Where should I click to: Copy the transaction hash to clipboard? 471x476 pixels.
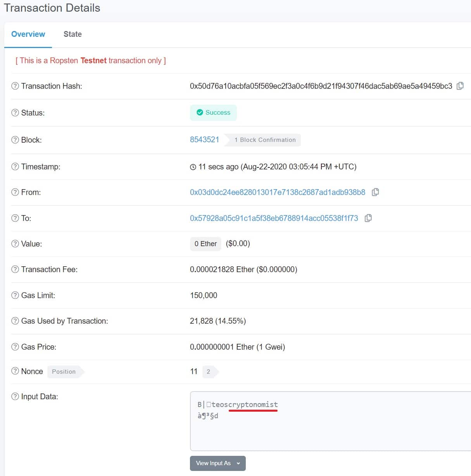coord(460,86)
